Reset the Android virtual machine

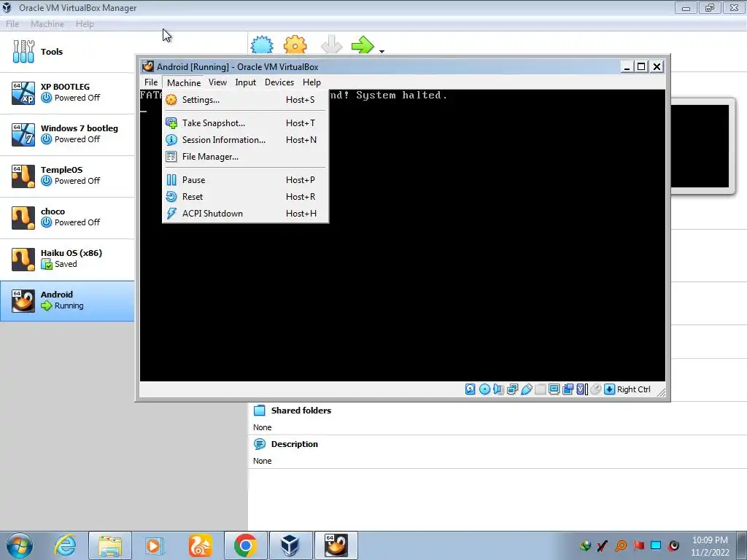245,197
